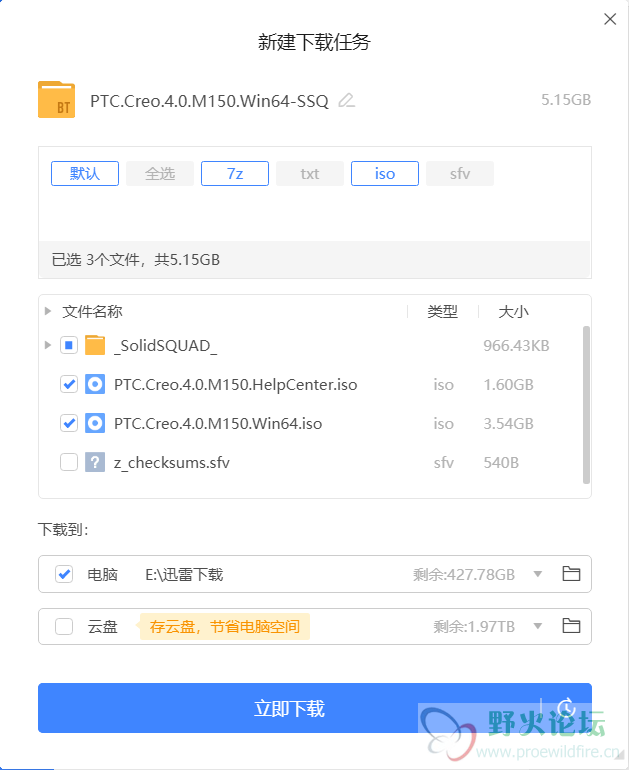This screenshot has height=770, width=629.
Task: Select the iso file type filter
Action: pyautogui.click(x=385, y=173)
